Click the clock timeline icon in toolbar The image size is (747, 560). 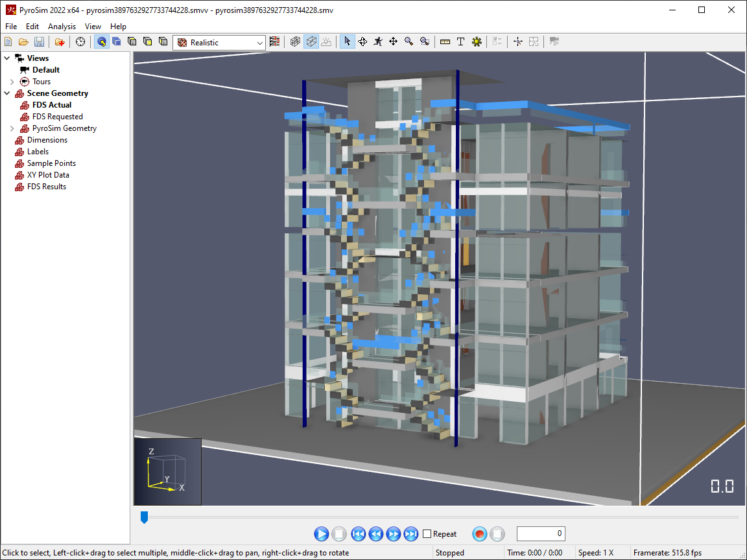click(x=80, y=42)
